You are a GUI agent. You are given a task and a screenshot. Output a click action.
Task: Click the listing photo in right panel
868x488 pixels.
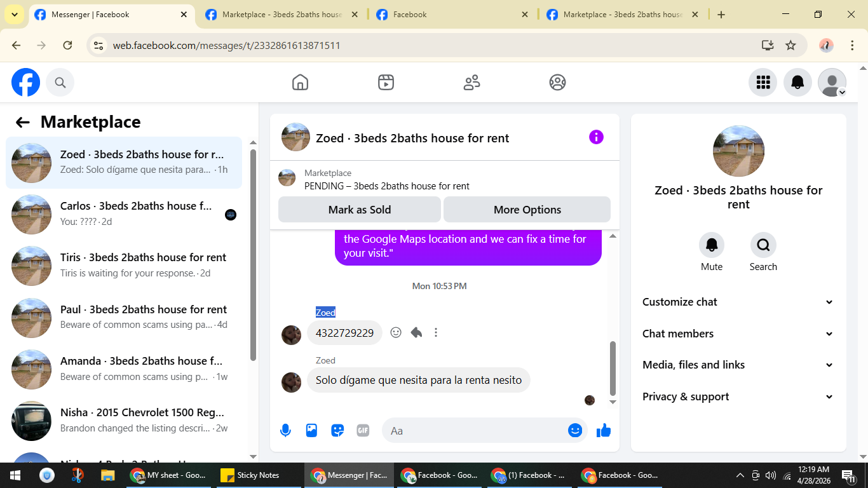coord(739,151)
